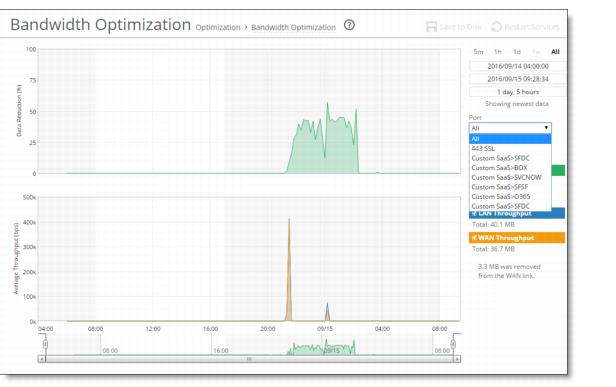Click the navigator scrollbar center grip
Image resolution: width=616 pixels, height=387 pixels.
249,359
